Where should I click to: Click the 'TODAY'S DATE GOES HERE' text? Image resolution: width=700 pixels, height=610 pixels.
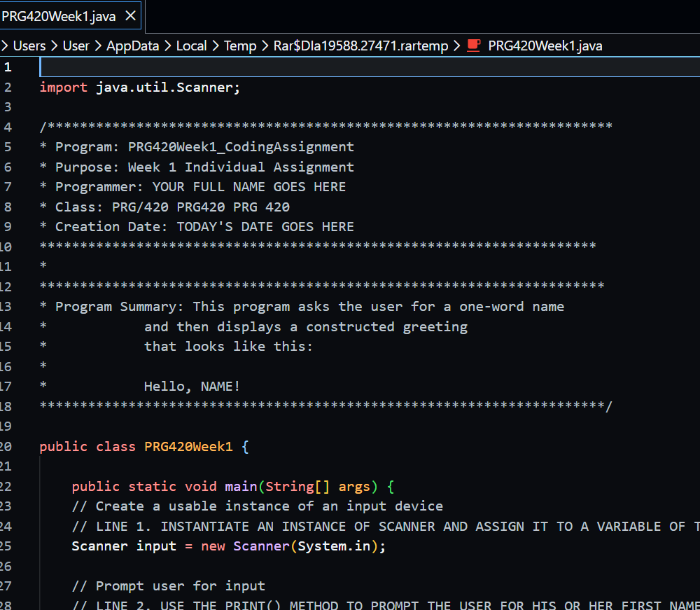(265, 227)
